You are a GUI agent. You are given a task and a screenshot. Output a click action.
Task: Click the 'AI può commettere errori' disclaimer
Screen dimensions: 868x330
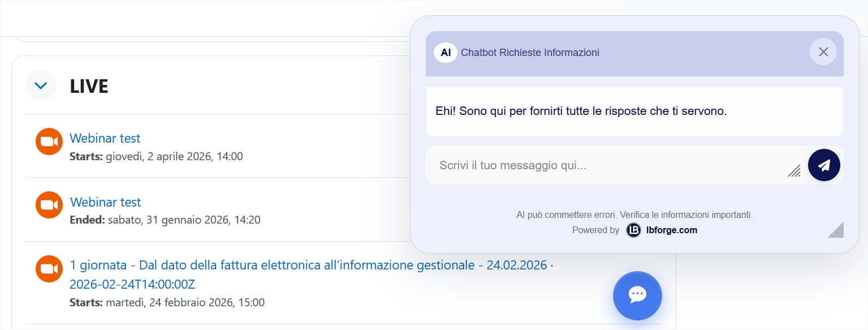[x=634, y=215]
